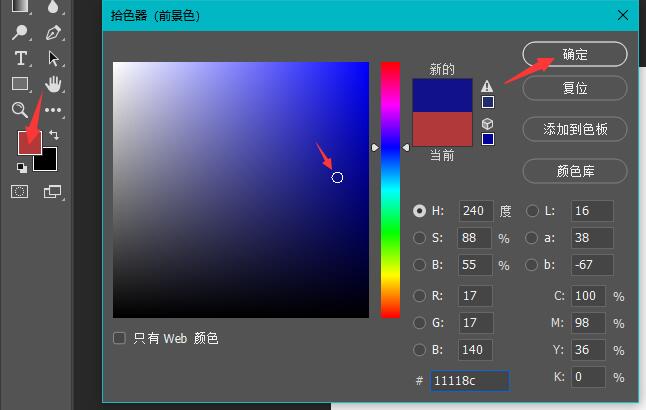Select the Lab a radio button
The image size is (646, 410).
point(532,238)
